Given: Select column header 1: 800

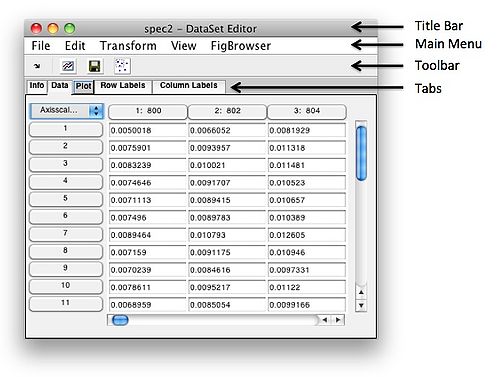Looking at the screenshot, I should (148, 111).
